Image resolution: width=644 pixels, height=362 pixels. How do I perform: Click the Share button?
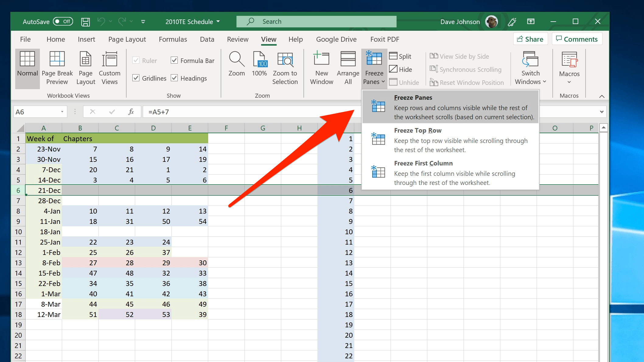(530, 39)
